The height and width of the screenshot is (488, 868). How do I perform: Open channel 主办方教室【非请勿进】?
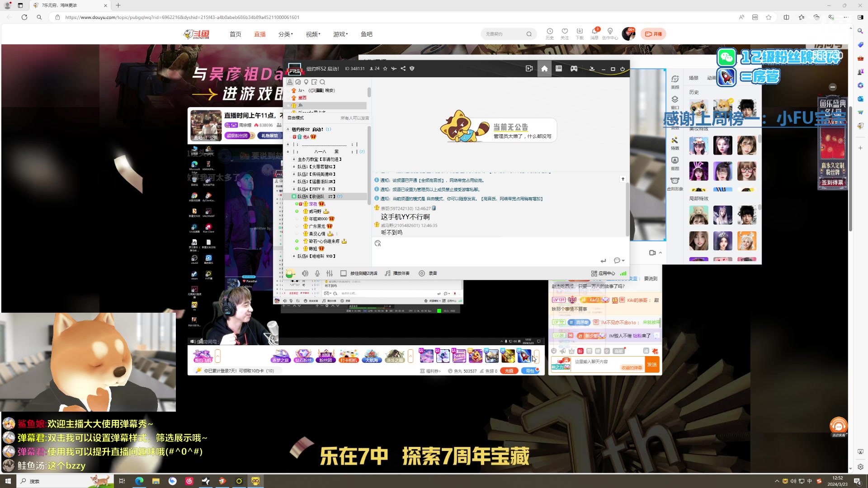coord(319,160)
